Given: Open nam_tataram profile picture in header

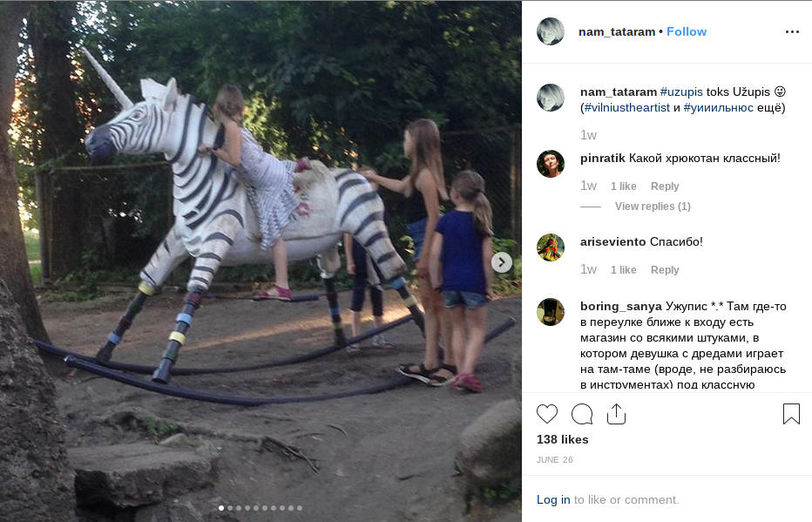Looking at the screenshot, I should click(550, 31).
